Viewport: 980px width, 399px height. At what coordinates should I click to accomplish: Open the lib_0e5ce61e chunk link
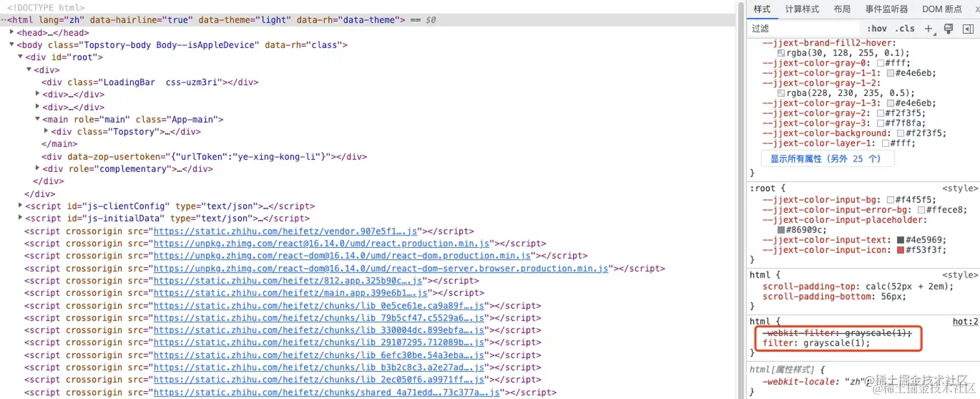tap(319, 306)
